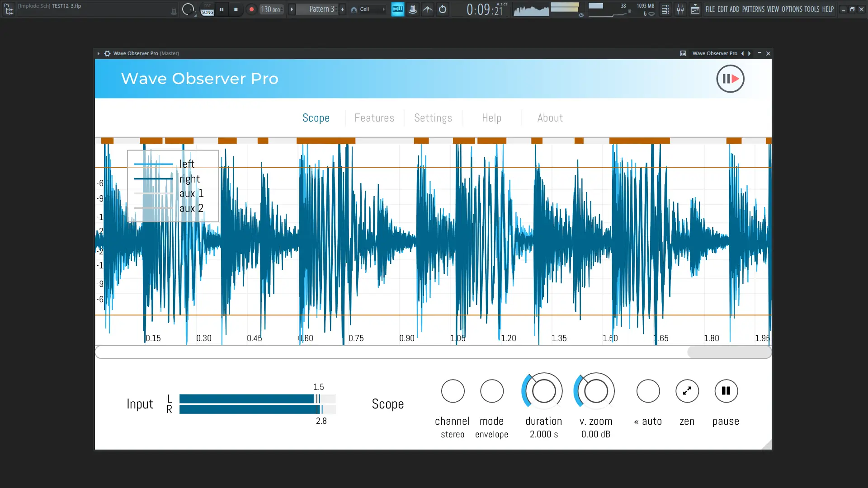This screenshot has height=488, width=868.
Task: Stop playback using the stop button
Action: [x=236, y=9]
